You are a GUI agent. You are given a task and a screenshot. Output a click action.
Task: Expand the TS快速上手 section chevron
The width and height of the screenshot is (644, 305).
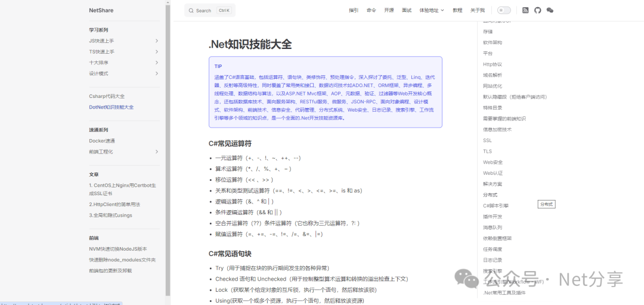point(157,52)
